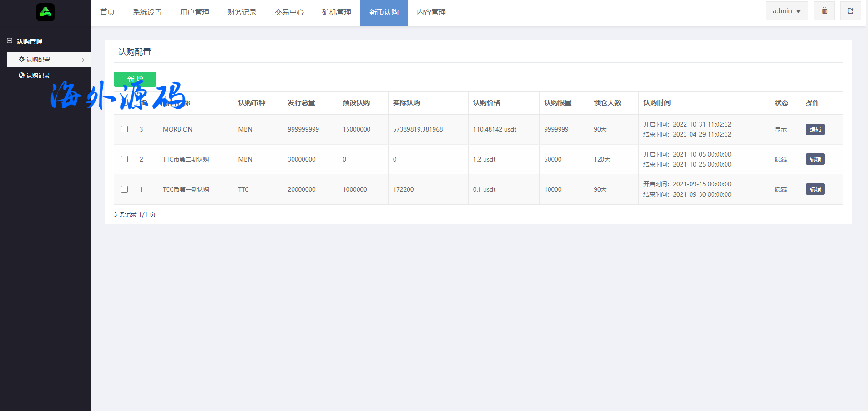Viewport: 868px width, 411px height.
Task: Click the gear icon beside 认购配置
Action: pos(21,60)
